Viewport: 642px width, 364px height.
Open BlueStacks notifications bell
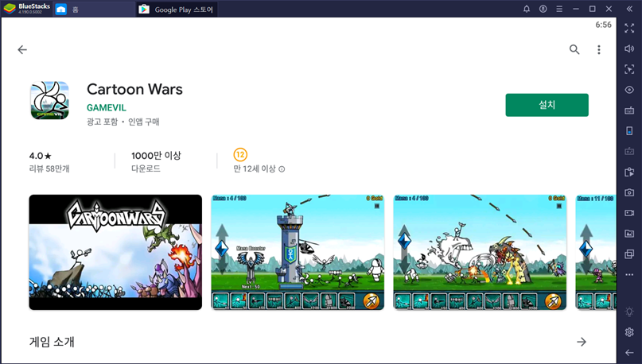(527, 9)
